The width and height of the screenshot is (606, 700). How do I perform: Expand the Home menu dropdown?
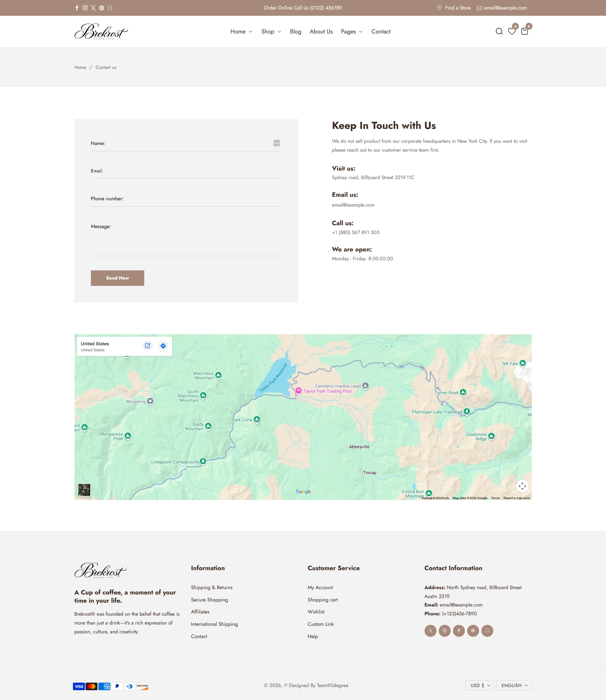pyautogui.click(x=241, y=32)
